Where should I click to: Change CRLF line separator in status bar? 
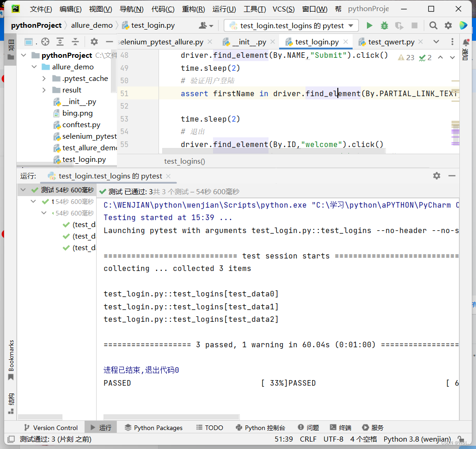click(308, 439)
